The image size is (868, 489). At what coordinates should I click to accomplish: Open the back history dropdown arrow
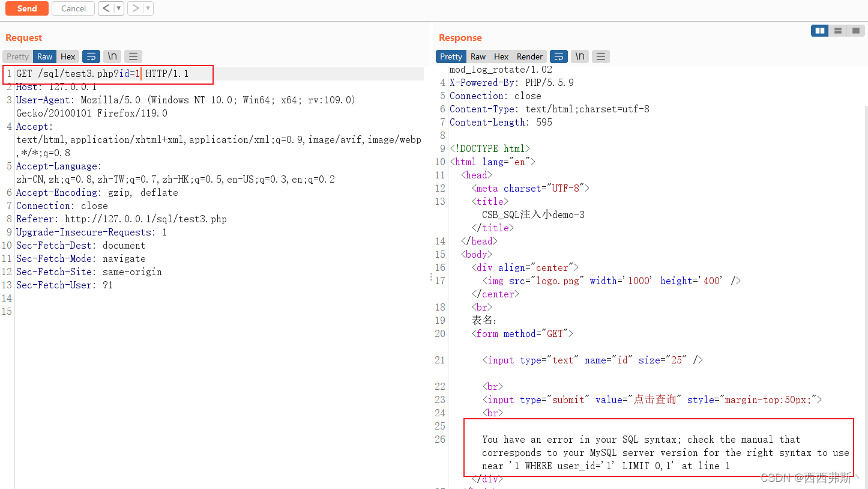tap(119, 8)
